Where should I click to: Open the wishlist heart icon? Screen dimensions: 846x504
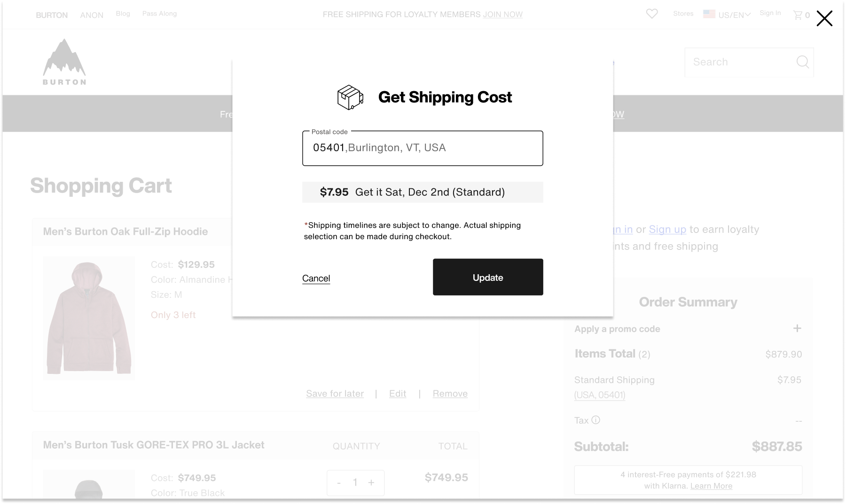pos(652,14)
